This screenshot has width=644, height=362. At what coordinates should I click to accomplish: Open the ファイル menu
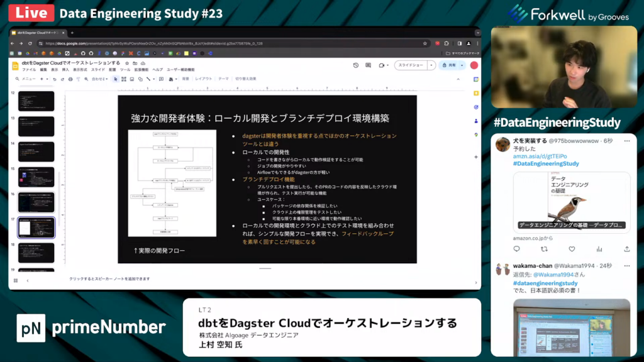(29, 70)
